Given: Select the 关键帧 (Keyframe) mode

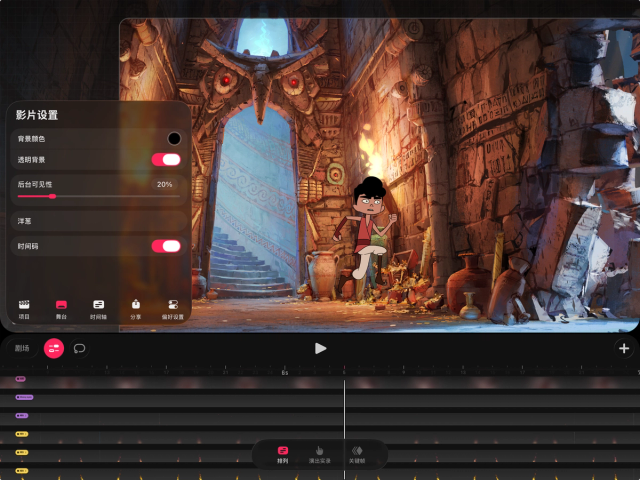Looking at the screenshot, I should coord(357,454).
